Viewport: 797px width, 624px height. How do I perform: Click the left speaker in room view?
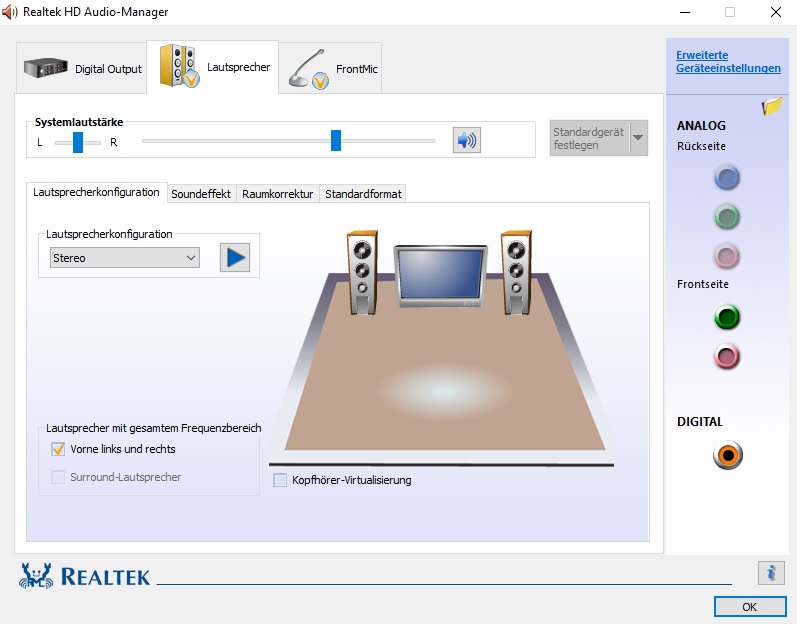[362, 273]
